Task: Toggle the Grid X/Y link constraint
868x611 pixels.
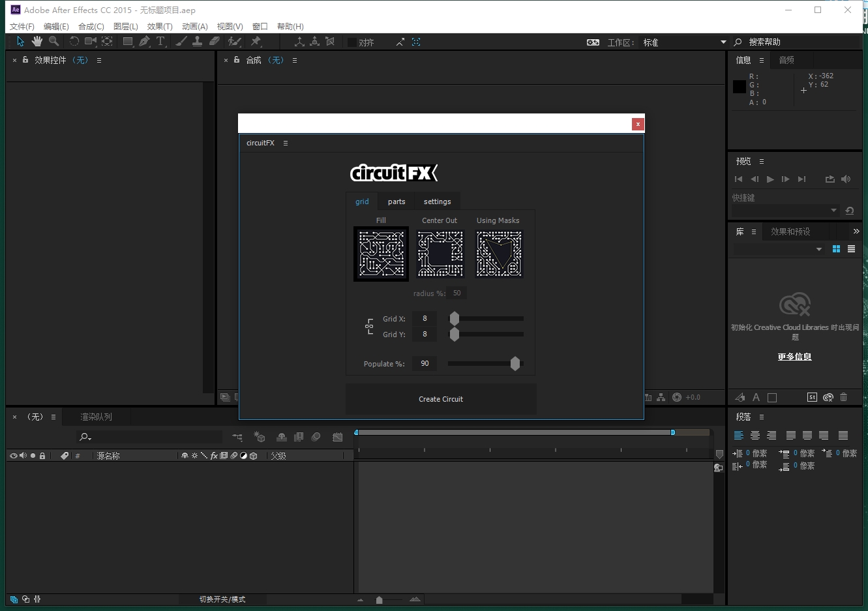Action: (x=369, y=327)
